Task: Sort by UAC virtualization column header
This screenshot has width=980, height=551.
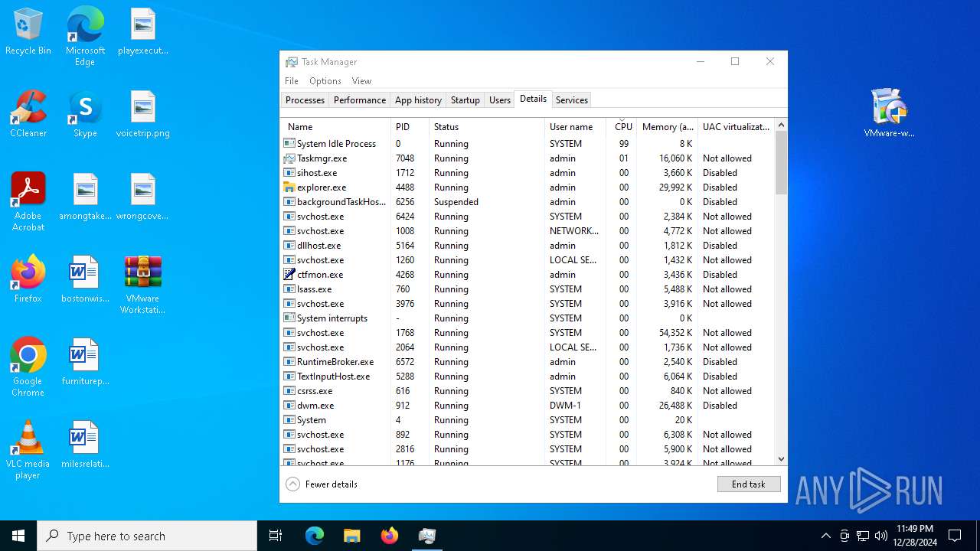Action: [737, 127]
